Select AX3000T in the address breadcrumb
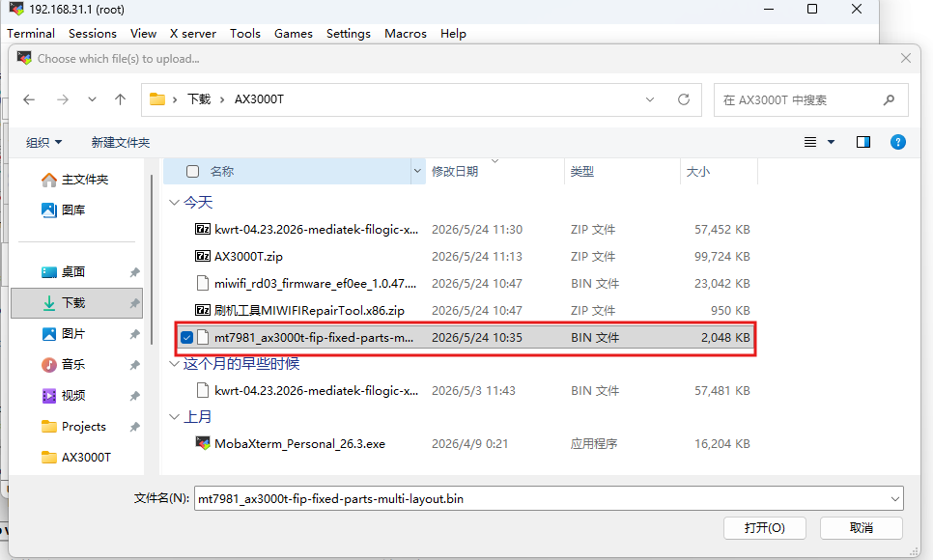The width and height of the screenshot is (933, 560). 259,99
